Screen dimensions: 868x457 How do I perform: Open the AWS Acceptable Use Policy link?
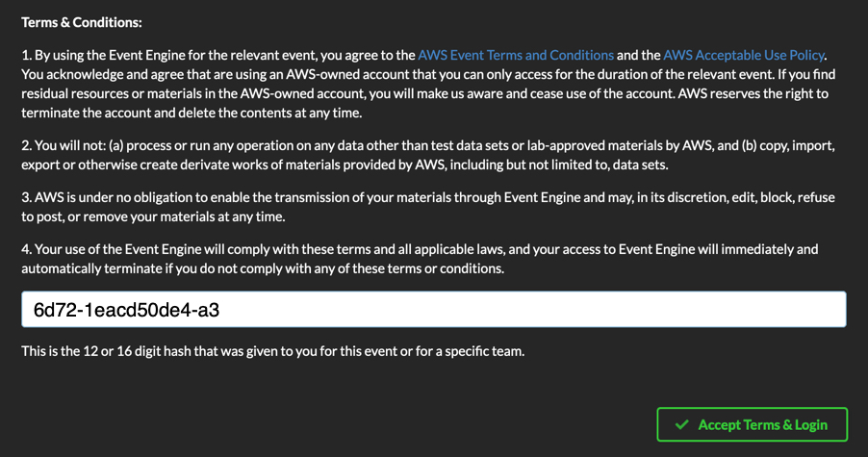click(x=744, y=55)
